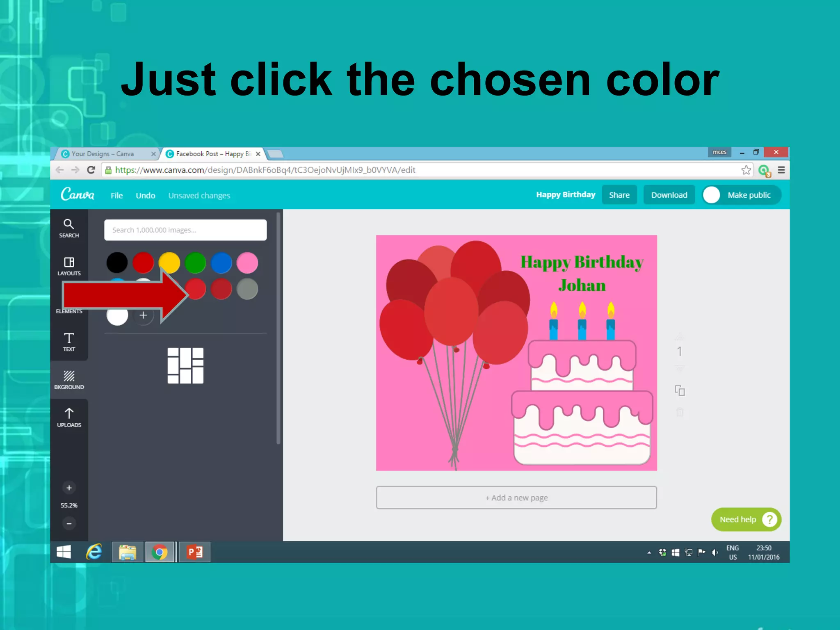This screenshot has width=840, height=630.
Task: Reload the page
Action: click(x=91, y=170)
